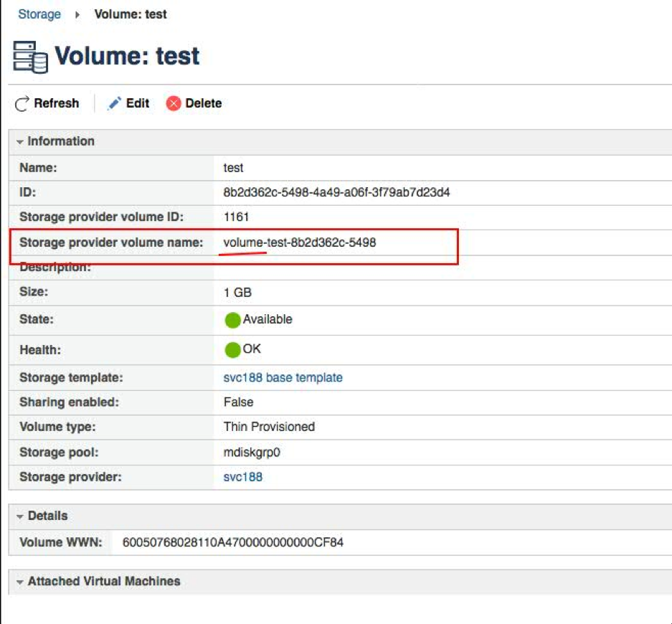Click the Volume storage stack icon

pos(30,57)
